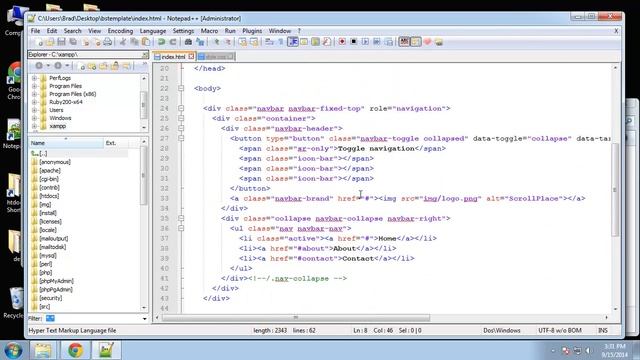Click the Paste clipboard toolbar icon
This screenshot has height=360, width=640.
[146, 42]
